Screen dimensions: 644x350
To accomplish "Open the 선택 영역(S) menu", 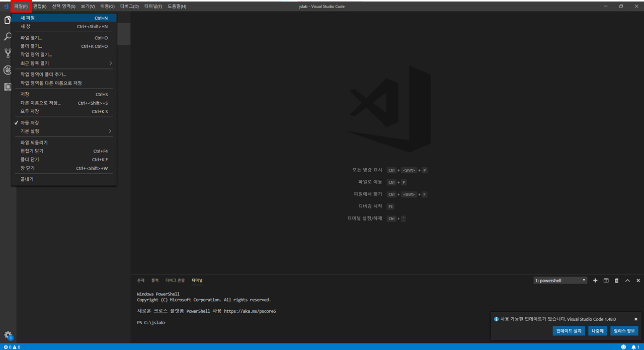I will click(x=64, y=6).
